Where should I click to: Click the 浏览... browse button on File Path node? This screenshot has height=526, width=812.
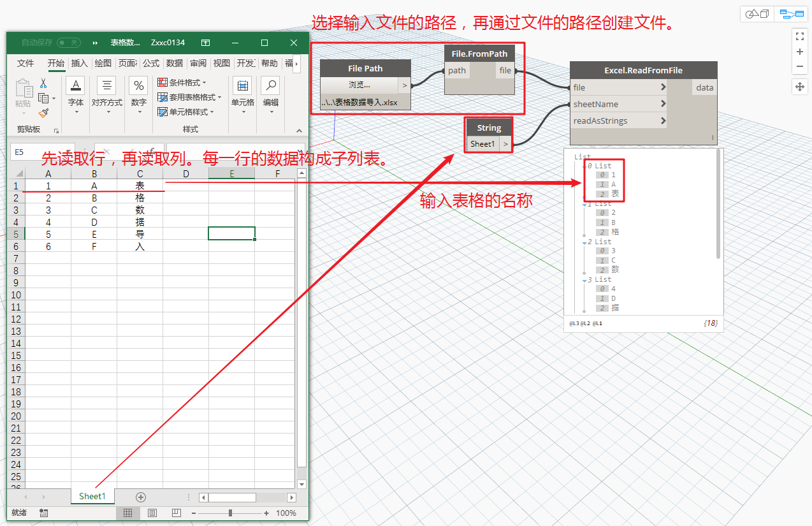click(x=359, y=85)
